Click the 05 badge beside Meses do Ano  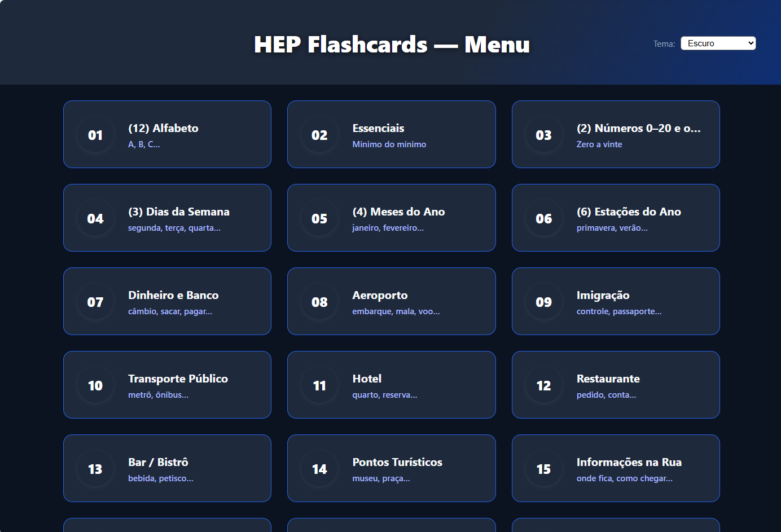click(x=319, y=218)
